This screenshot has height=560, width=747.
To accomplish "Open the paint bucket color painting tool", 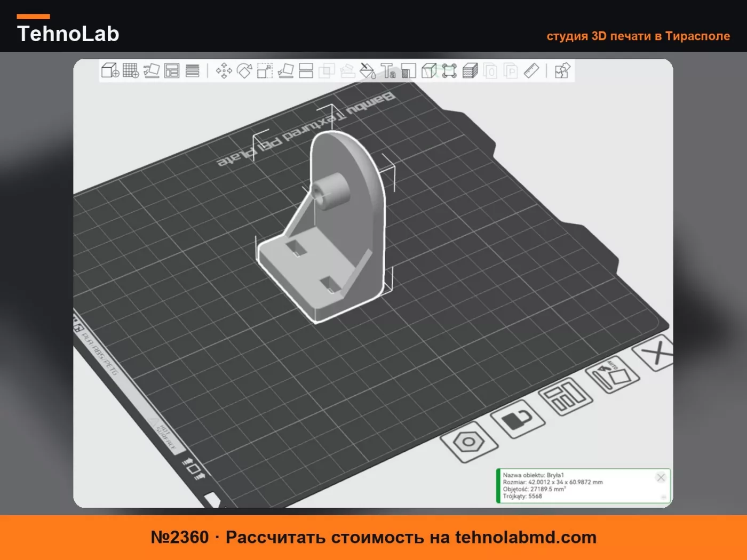I will (368, 70).
